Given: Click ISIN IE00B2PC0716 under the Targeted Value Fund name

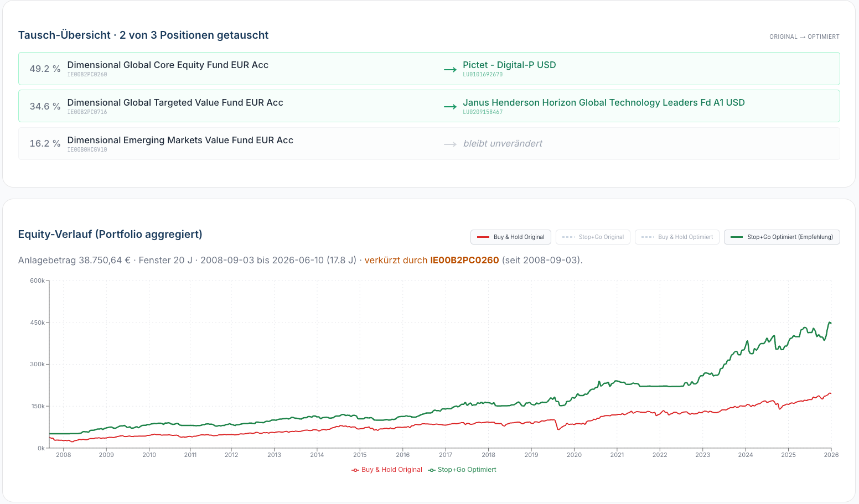Looking at the screenshot, I should 87,112.
